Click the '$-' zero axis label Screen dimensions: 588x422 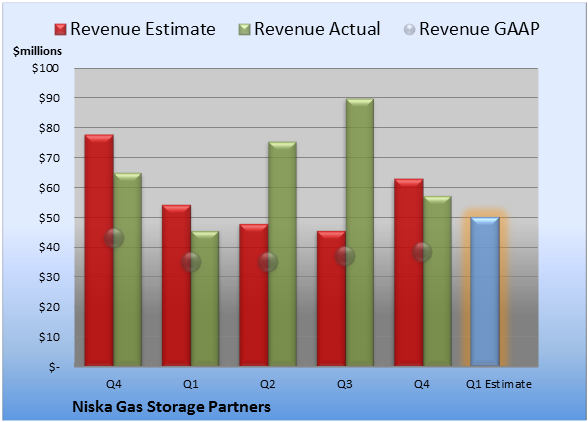[x=54, y=367]
